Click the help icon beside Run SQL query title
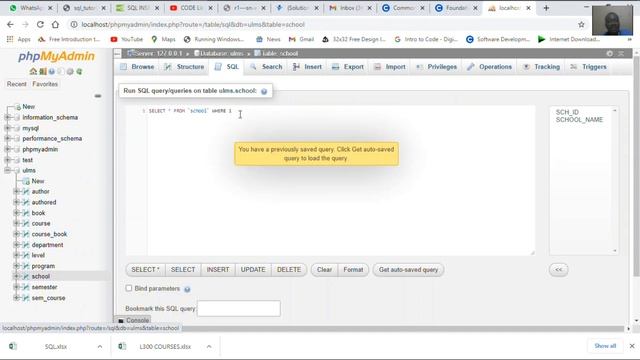The image size is (640, 360). 264,91
